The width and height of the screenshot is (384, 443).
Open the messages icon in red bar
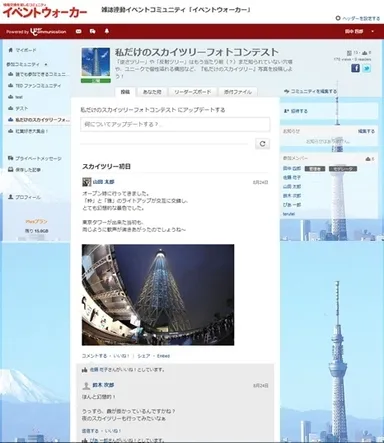pyautogui.click(x=78, y=31)
